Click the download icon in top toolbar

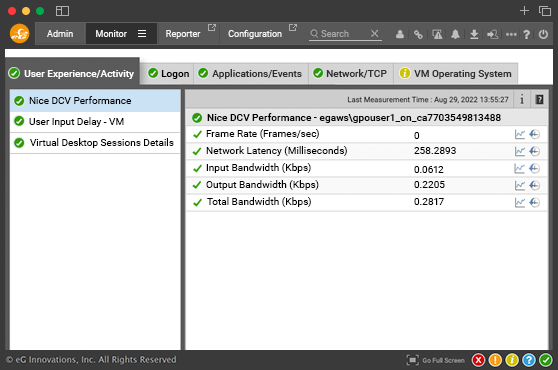474,34
